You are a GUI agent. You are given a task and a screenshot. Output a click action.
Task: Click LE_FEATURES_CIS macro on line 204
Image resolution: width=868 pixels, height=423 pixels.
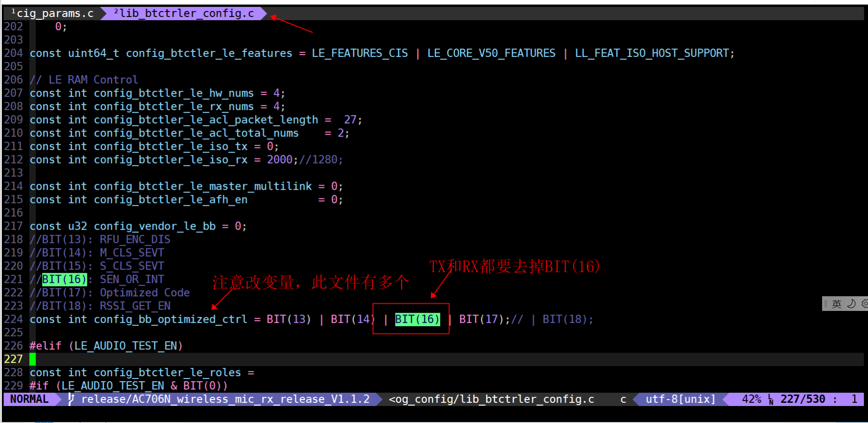(x=360, y=53)
